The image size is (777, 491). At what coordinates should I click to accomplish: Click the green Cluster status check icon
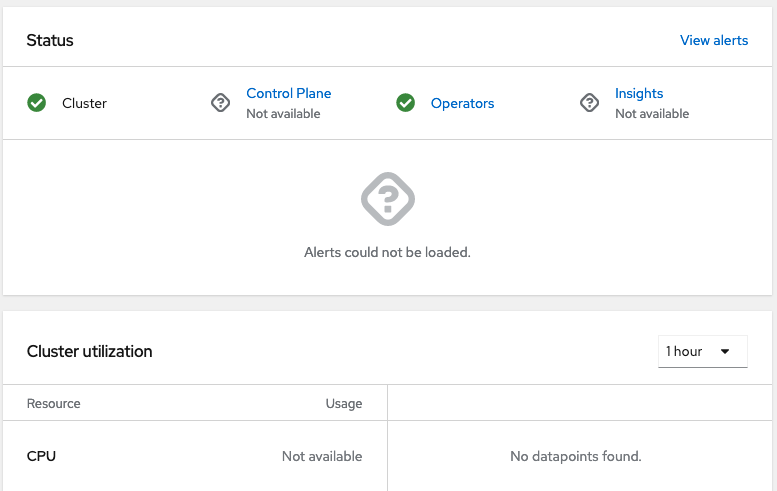[x=37, y=103]
